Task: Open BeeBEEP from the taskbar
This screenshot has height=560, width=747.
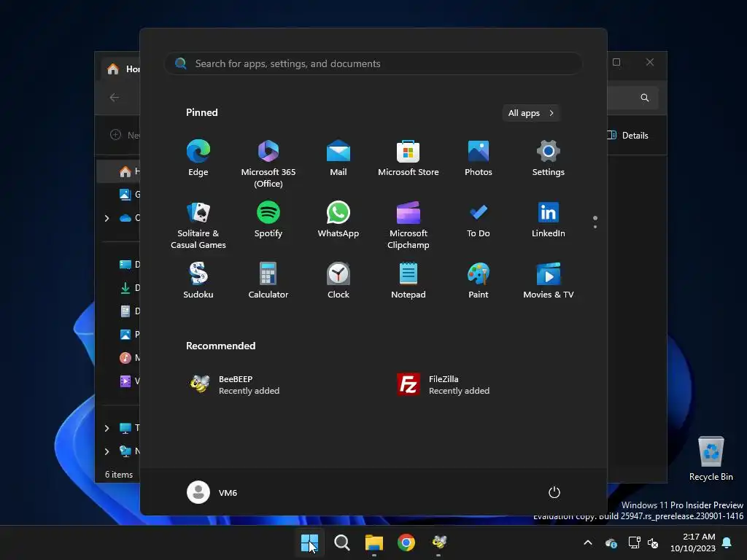Action: pyautogui.click(x=438, y=542)
